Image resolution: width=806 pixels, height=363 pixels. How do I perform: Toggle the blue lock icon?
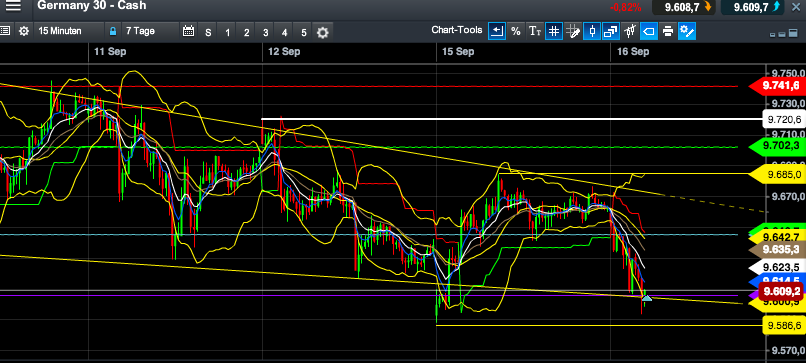(x=113, y=31)
